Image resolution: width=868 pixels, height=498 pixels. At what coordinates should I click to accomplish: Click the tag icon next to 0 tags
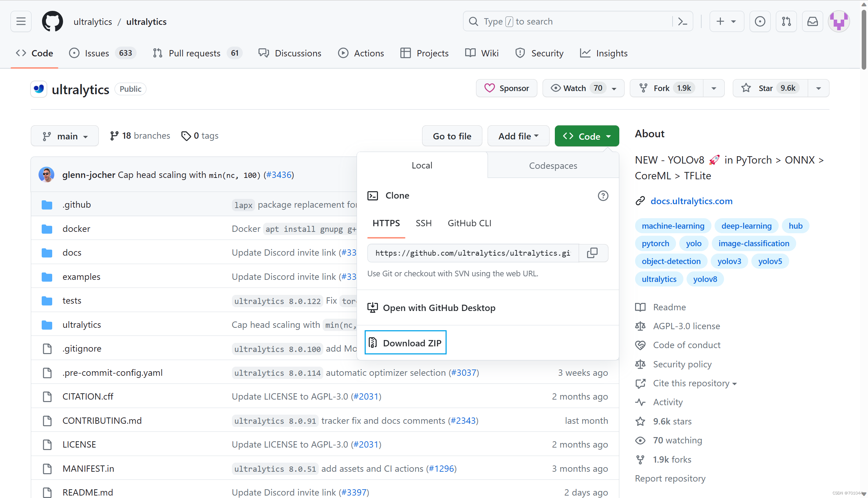point(186,136)
